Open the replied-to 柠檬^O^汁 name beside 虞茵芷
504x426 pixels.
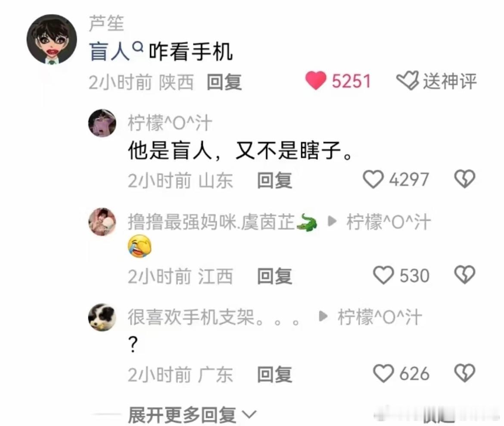point(388,222)
